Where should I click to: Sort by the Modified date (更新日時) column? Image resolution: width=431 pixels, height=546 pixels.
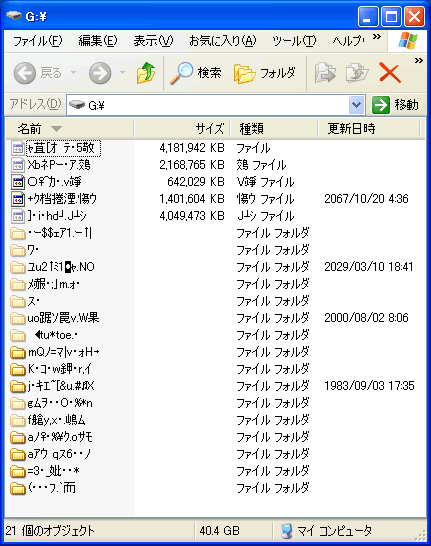(369, 129)
